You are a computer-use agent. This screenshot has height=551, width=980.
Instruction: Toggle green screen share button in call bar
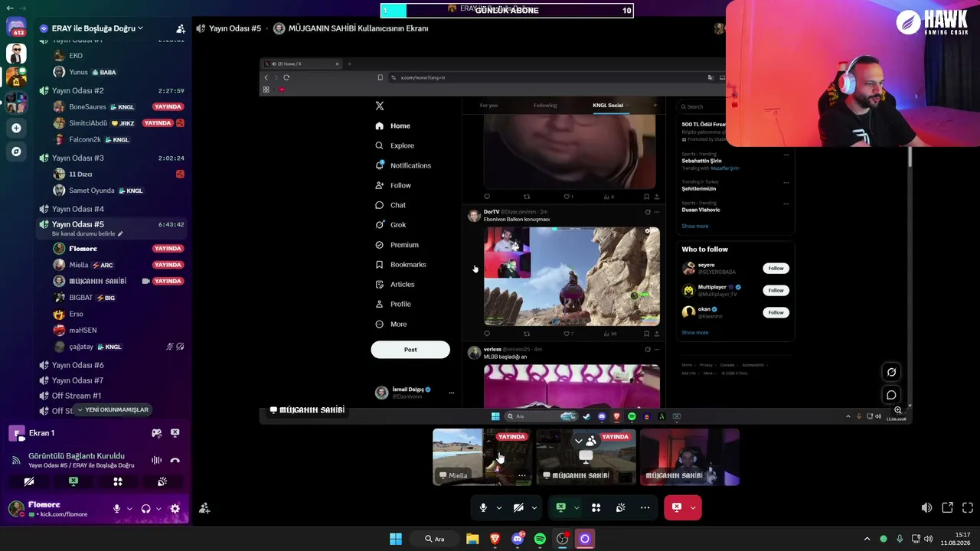560,507
